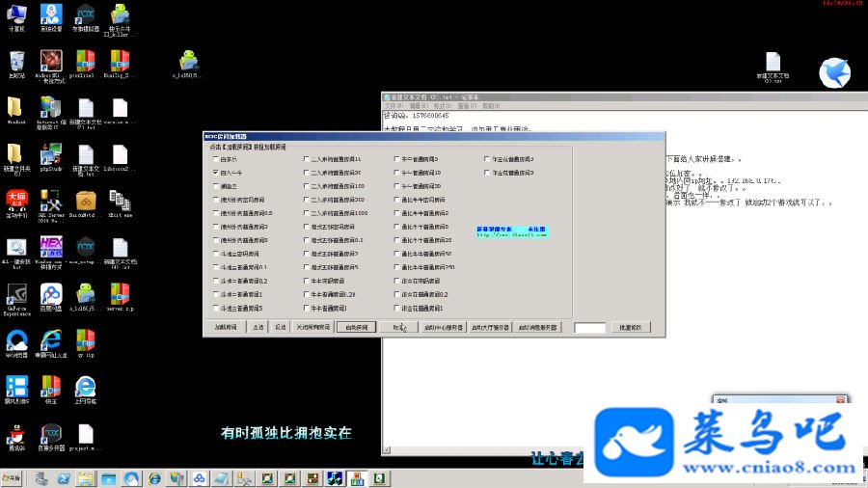Click the 全选 button
This screenshot has width=868, height=488.
click(x=258, y=328)
